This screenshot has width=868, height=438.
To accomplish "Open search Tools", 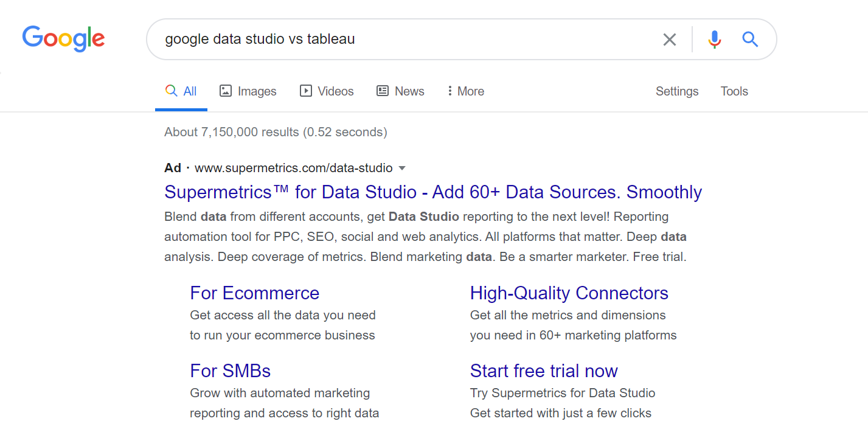I will coord(734,91).
